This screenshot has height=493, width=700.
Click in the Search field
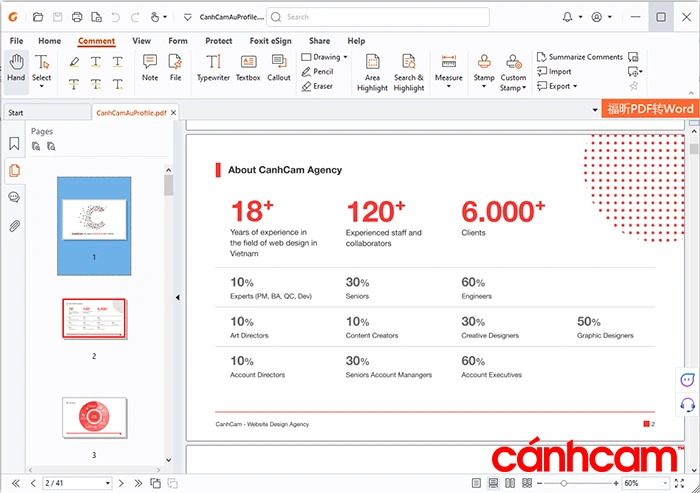tap(378, 17)
